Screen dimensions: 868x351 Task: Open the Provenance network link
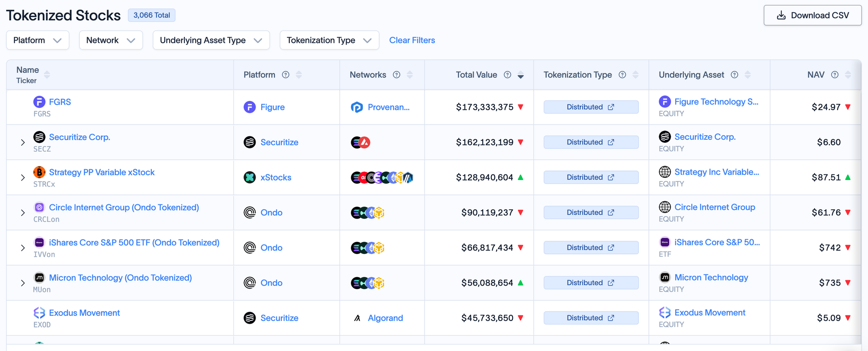pos(388,107)
